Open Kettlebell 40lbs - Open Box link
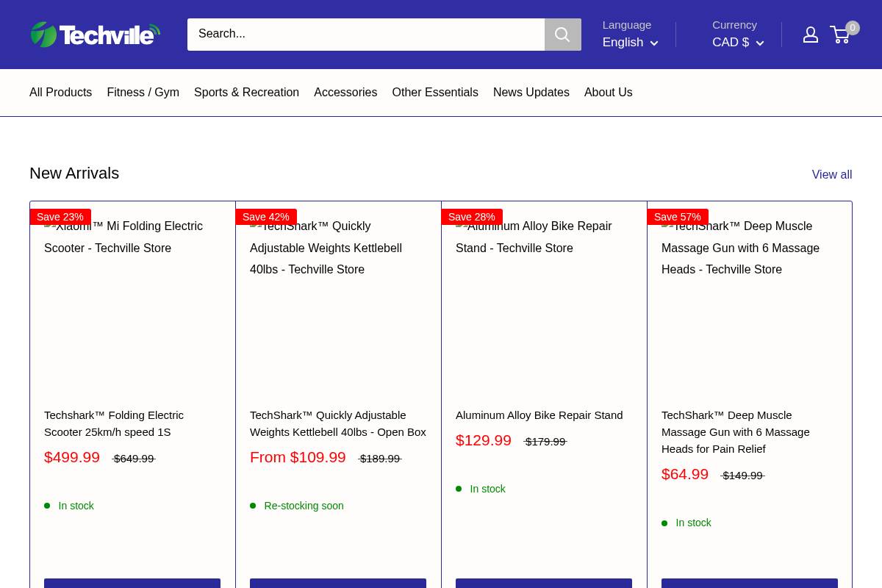The image size is (882, 588). tap(338, 423)
